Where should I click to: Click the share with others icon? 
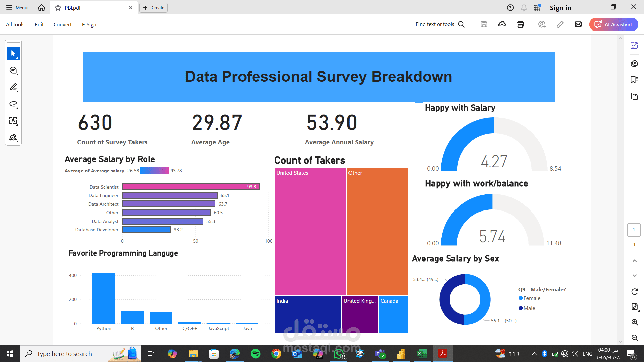(542, 24)
